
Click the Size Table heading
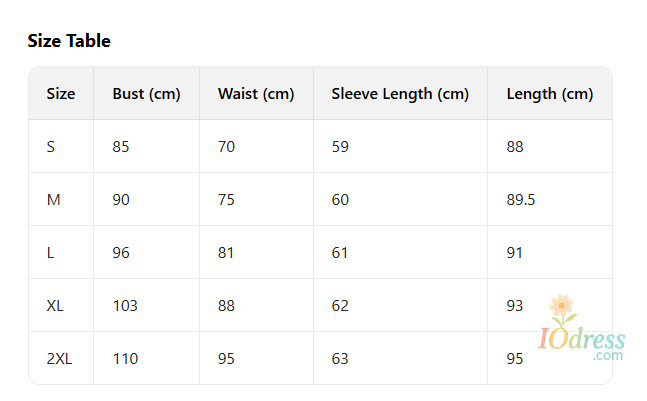[x=69, y=41]
